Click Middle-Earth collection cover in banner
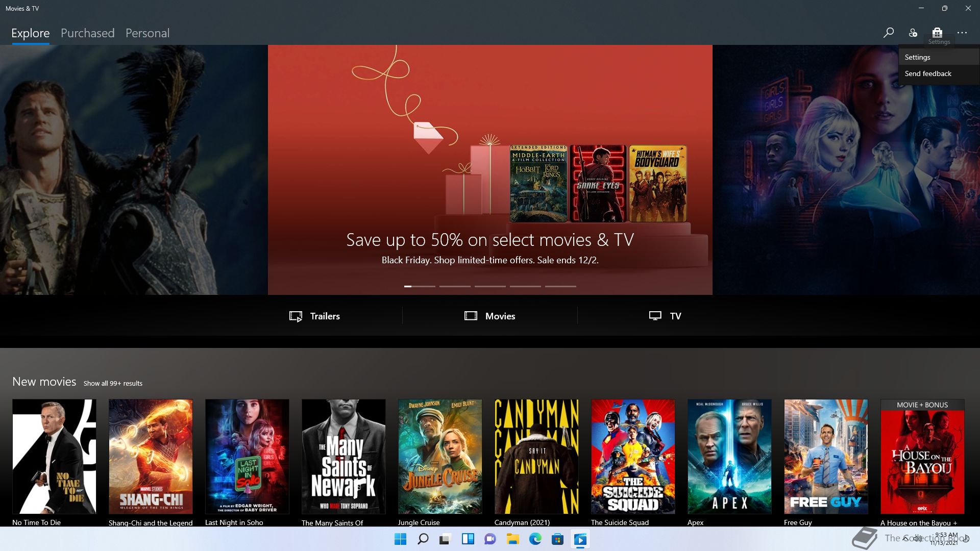The image size is (980, 551). pyautogui.click(x=538, y=184)
